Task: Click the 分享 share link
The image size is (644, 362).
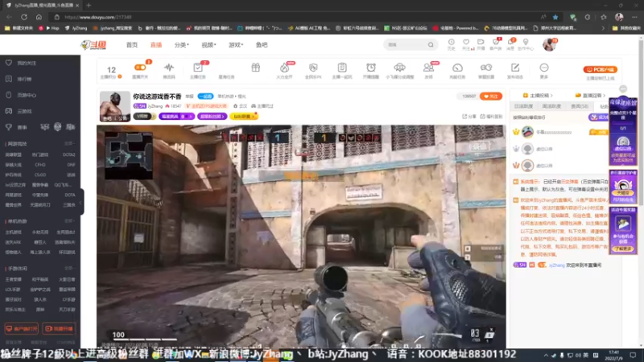Action: click(469, 117)
